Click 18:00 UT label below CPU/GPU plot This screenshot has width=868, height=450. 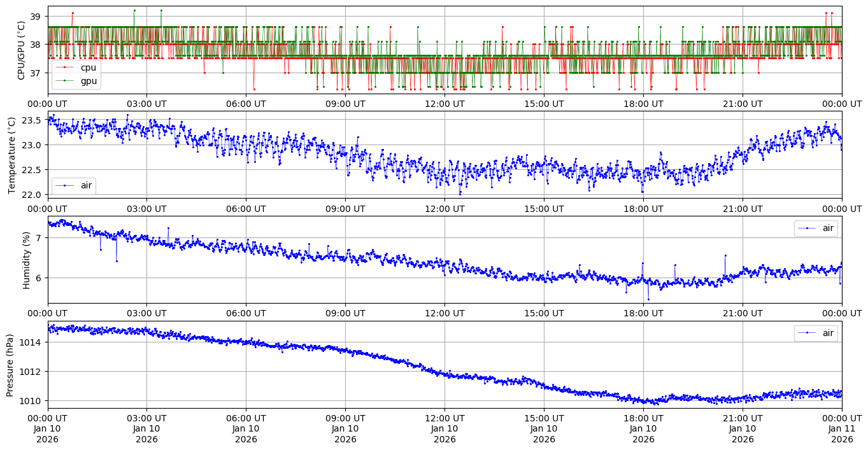pyautogui.click(x=643, y=104)
